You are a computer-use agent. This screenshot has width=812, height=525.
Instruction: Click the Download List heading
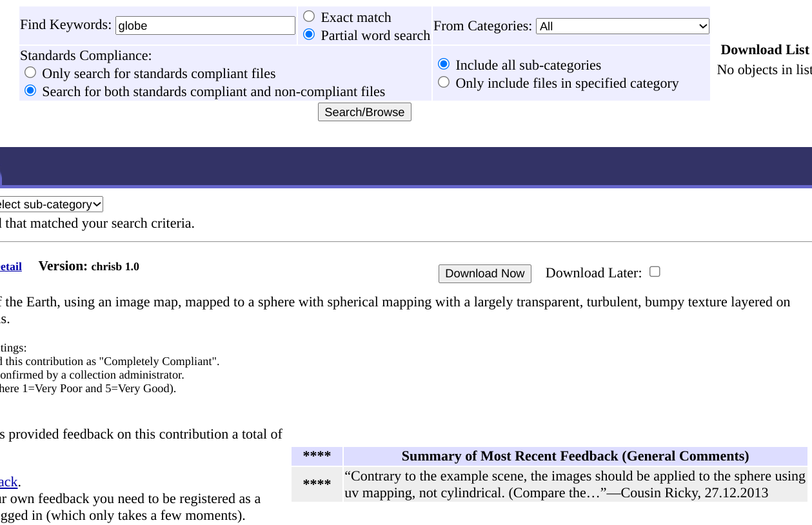pos(764,50)
